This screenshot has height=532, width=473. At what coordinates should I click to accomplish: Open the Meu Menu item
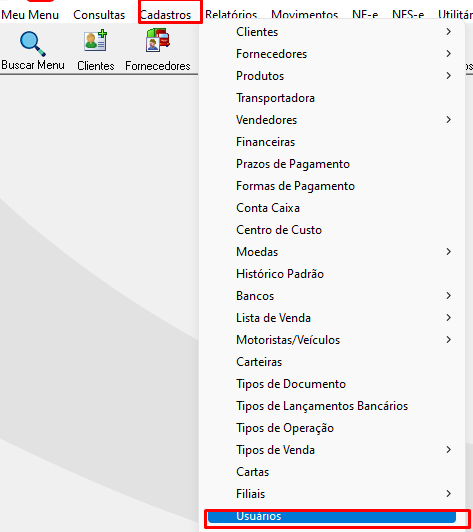click(30, 15)
